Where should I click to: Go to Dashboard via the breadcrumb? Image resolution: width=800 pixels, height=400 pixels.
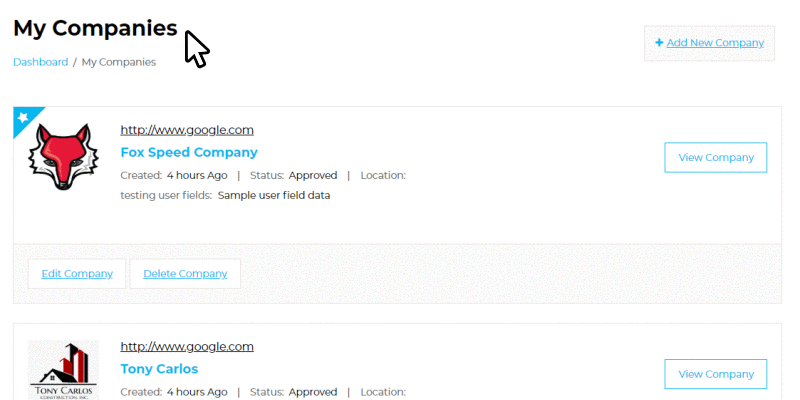40,62
